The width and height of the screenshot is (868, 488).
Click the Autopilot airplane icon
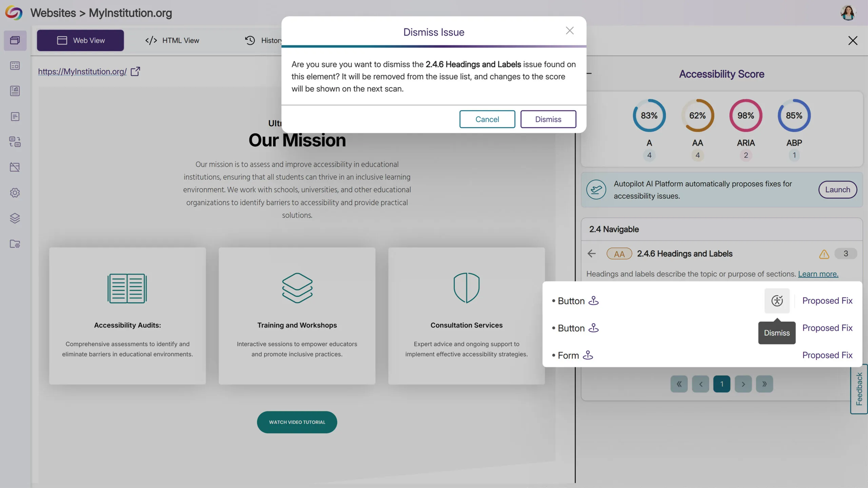click(x=596, y=189)
